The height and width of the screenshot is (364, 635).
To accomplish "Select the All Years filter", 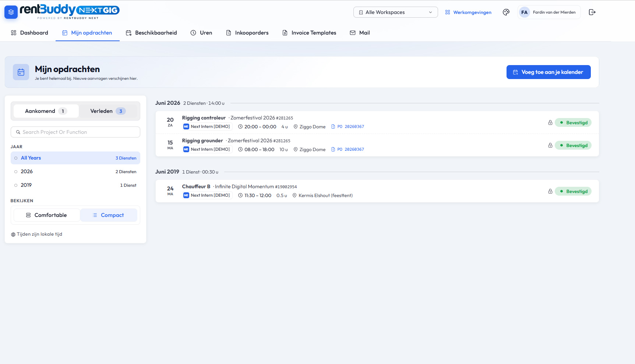I will coord(75,158).
